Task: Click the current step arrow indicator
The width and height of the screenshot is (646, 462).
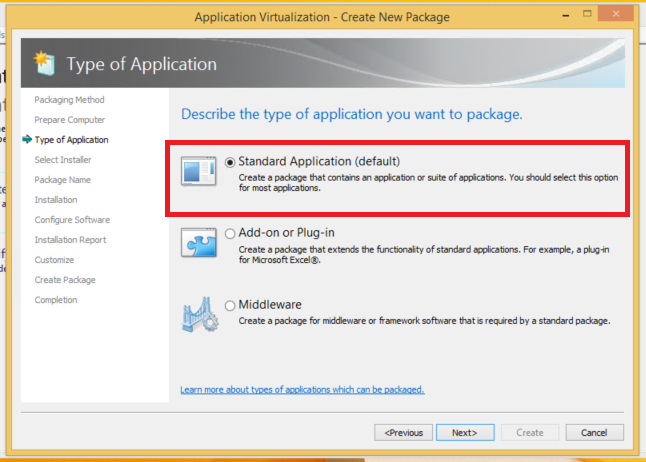Action: (x=26, y=140)
